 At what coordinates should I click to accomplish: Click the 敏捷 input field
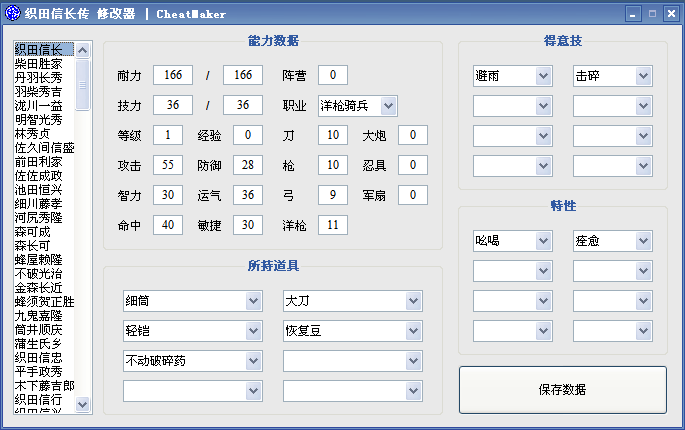pyautogui.click(x=248, y=225)
